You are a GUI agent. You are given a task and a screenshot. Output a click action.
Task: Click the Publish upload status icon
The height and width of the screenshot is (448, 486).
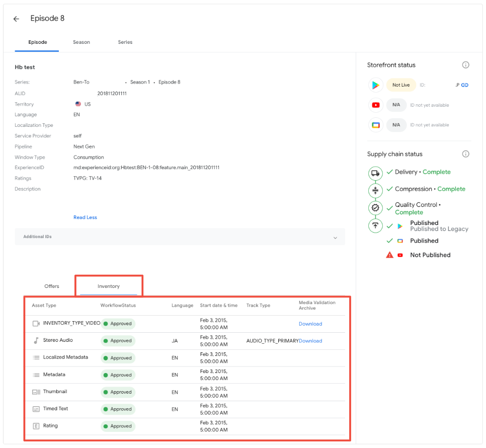tap(375, 226)
